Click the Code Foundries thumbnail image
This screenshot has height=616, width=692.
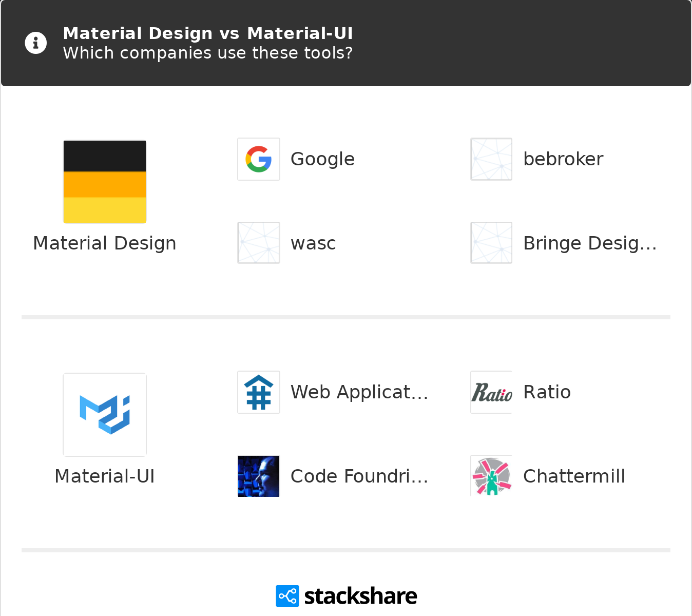(x=259, y=476)
